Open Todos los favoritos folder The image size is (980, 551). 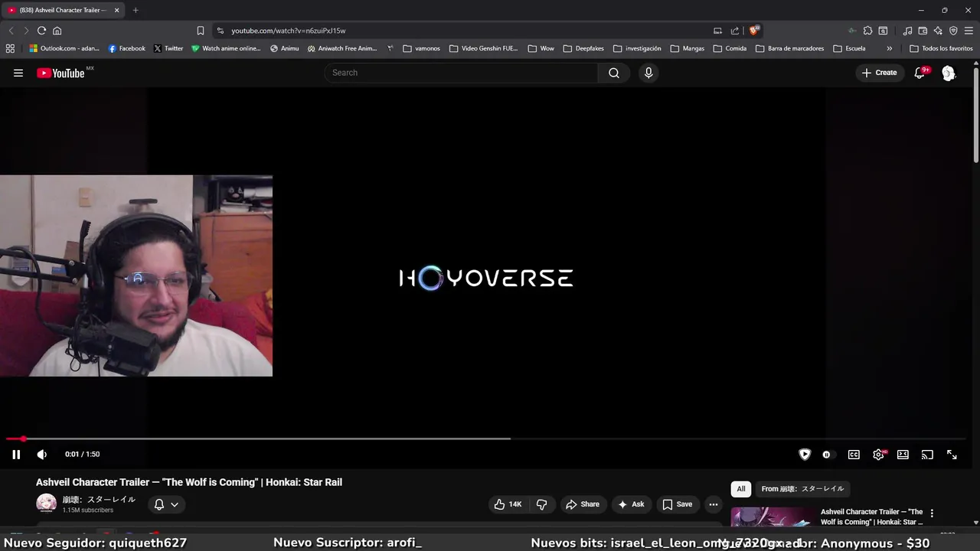[941, 48]
